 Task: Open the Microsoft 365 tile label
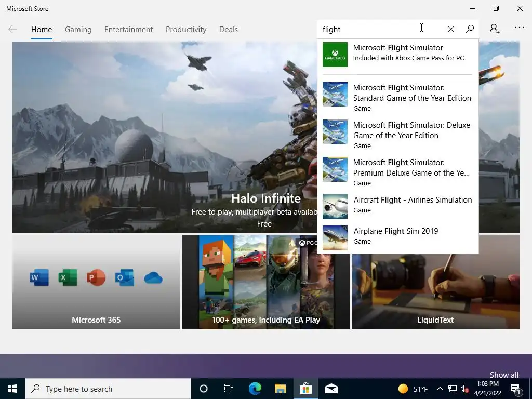(96, 320)
